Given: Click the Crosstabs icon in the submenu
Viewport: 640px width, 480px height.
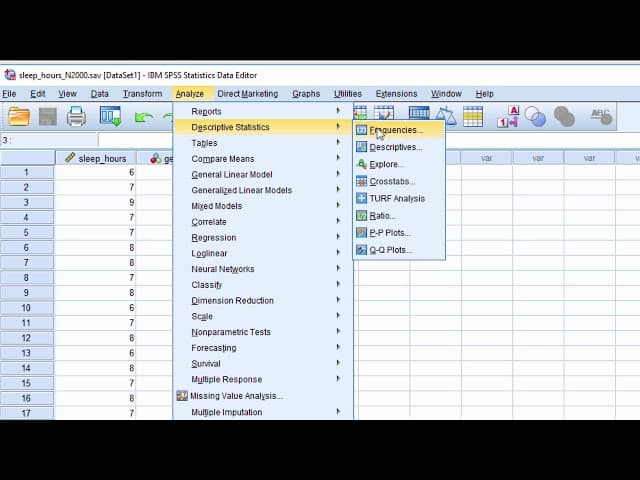Looking at the screenshot, I should [361, 181].
